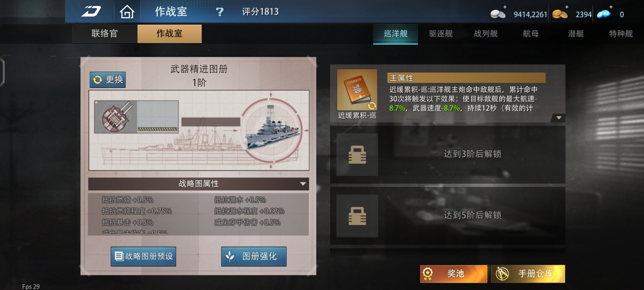Tap the lock icon for 3阶 slot
This screenshot has width=644, height=290.
pyautogui.click(x=357, y=155)
